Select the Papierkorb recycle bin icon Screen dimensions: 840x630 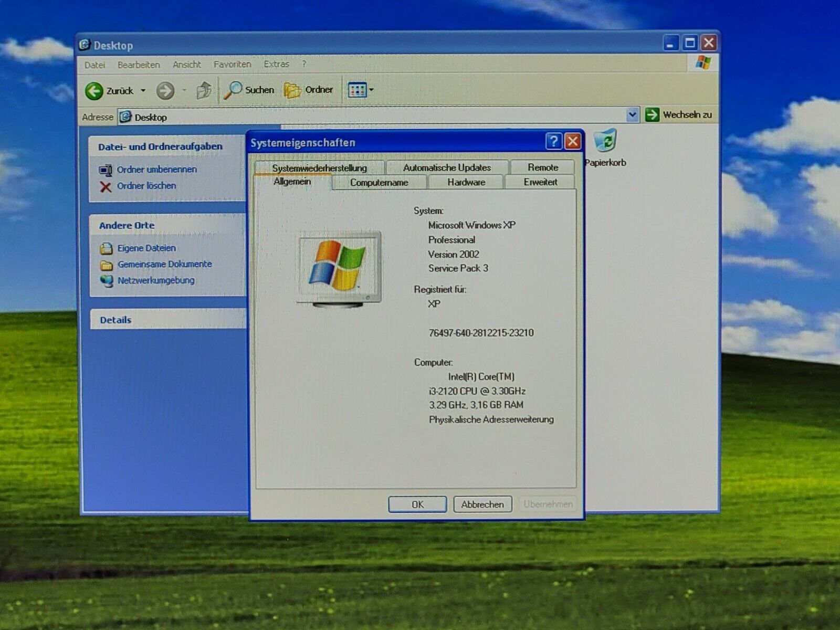(x=605, y=142)
